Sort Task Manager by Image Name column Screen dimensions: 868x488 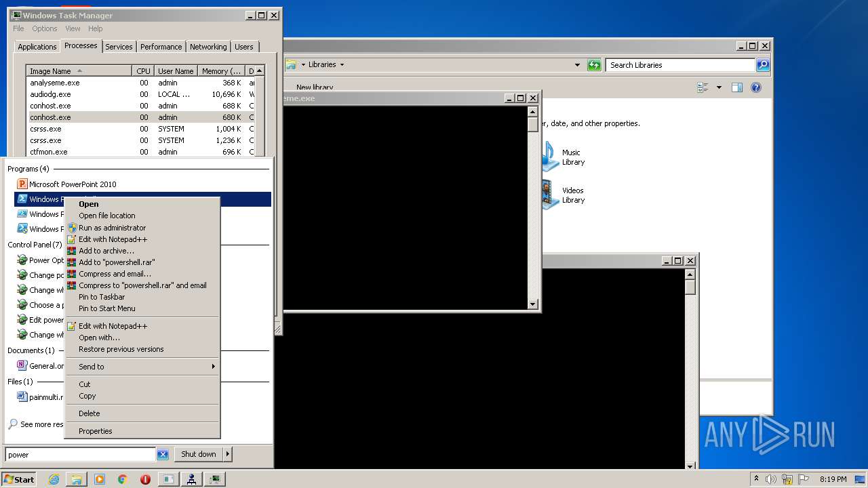click(79, 71)
